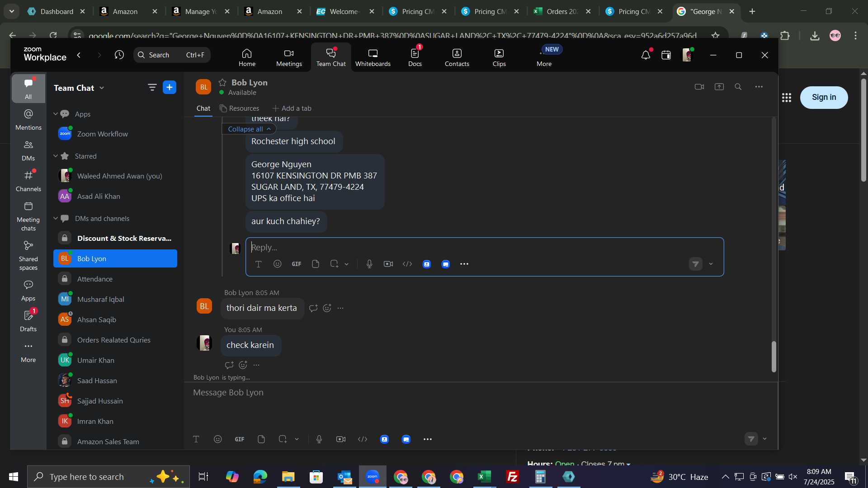
Task: Attach a file in the reply box
Action: coord(316,264)
